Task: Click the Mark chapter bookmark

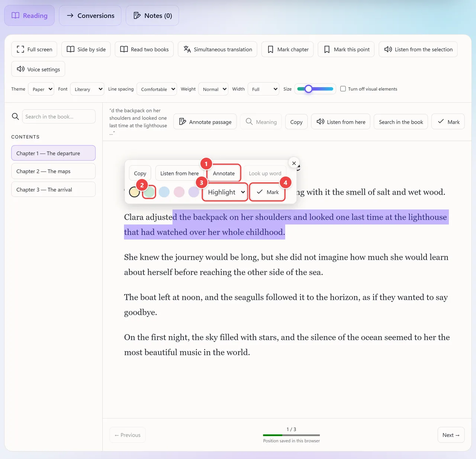Action: (287, 49)
